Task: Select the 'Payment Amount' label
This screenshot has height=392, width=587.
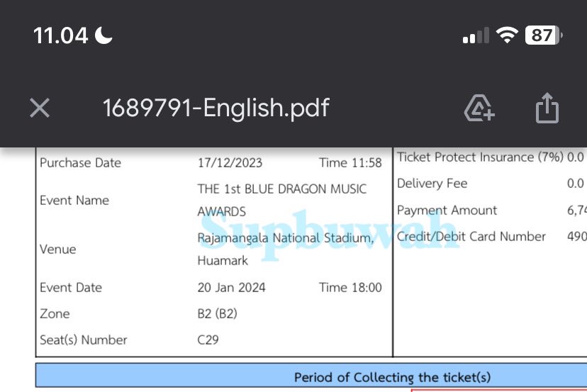Action: point(447,211)
